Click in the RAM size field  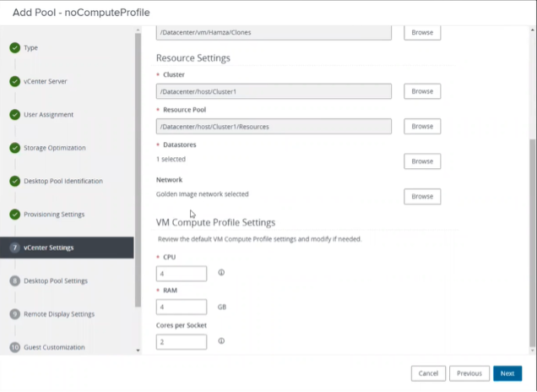point(182,307)
